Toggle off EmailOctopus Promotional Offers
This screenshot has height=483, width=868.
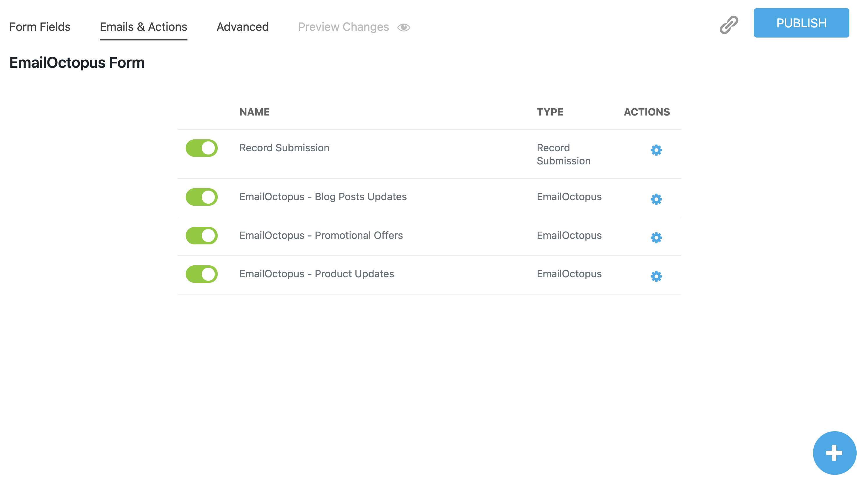[201, 236]
